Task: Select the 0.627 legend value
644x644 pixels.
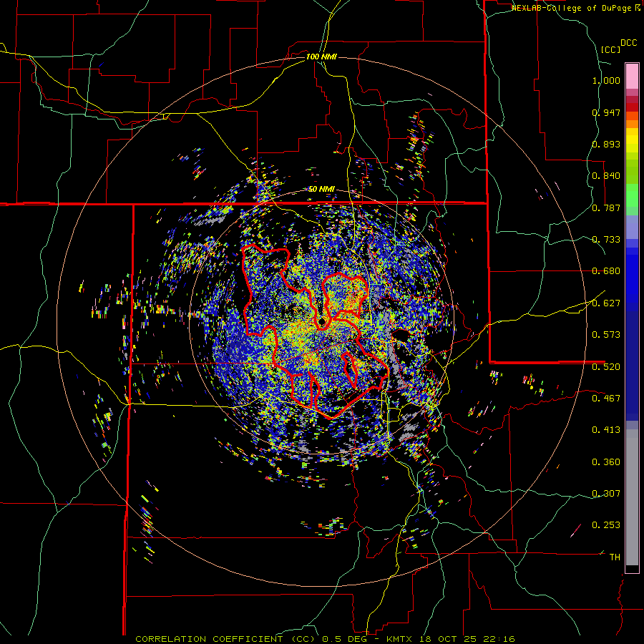Action: pyautogui.click(x=606, y=303)
